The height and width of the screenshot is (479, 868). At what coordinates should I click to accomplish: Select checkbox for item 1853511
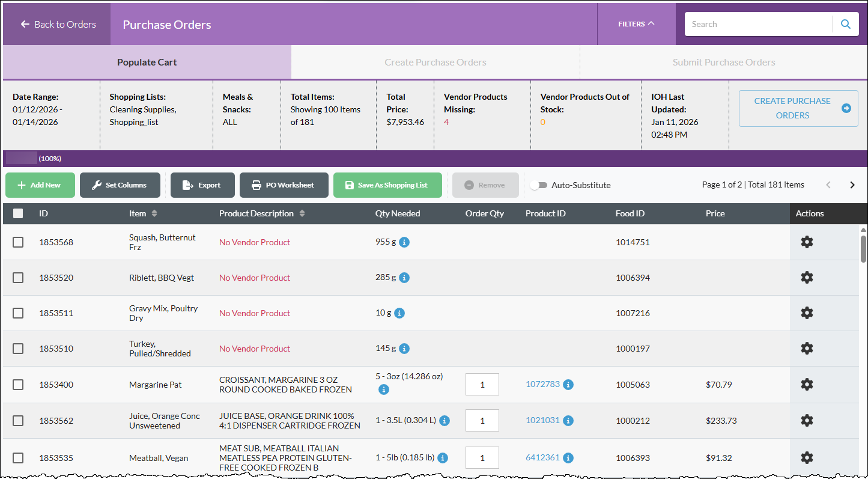click(18, 313)
